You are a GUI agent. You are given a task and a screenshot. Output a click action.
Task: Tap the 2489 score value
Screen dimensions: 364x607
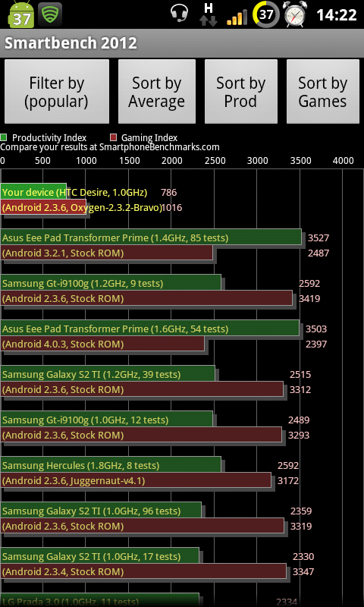pos(299,420)
